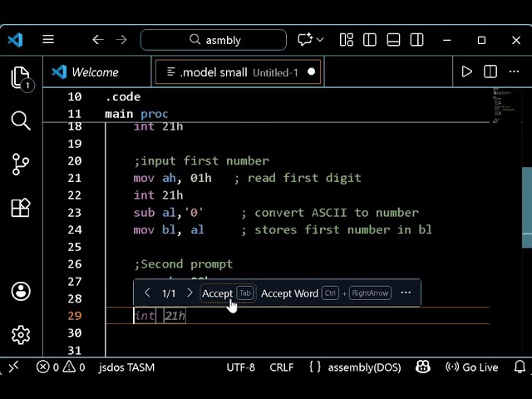Screen dimensions: 532x399
Task: Select the .model small Untitled-1 tab
Action: pos(238,72)
